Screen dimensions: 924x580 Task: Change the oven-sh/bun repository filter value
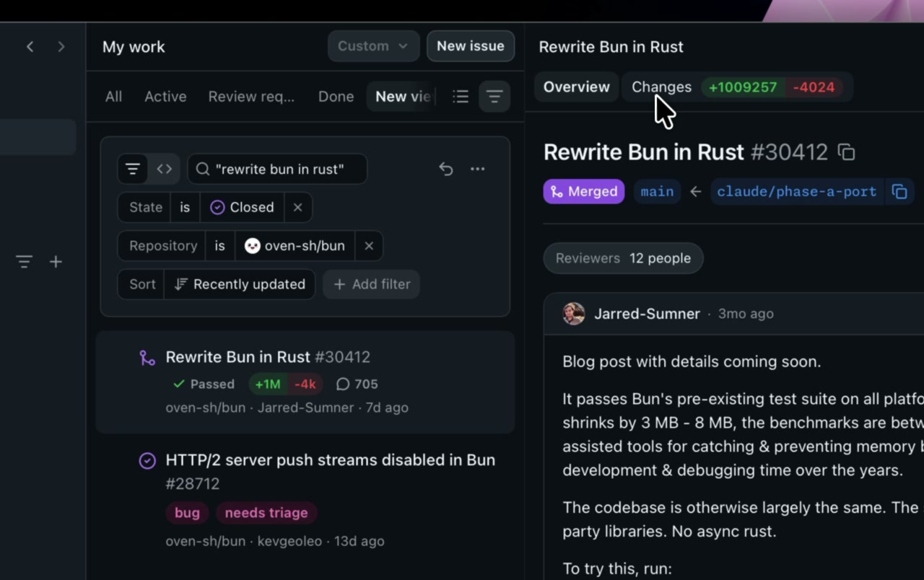pos(295,246)
